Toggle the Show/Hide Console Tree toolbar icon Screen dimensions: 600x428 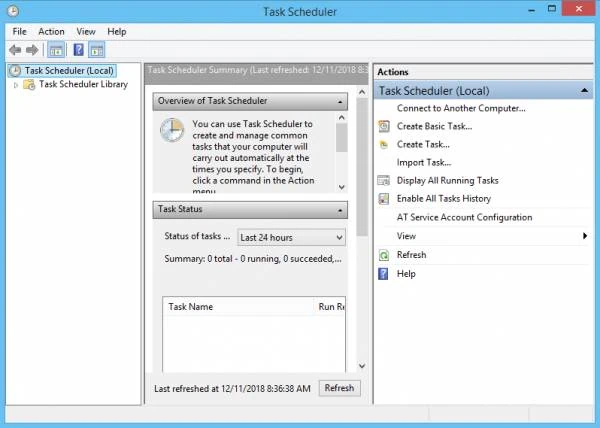pos(56,50)
